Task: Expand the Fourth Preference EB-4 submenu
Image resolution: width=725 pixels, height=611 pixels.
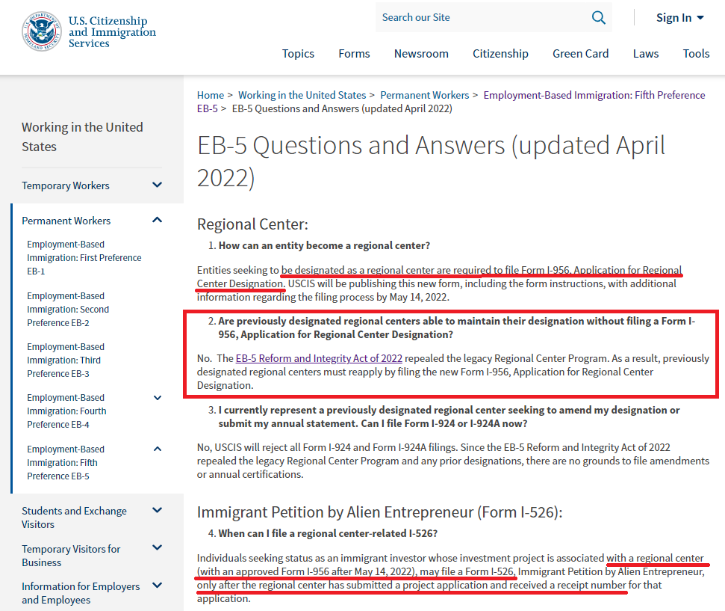Action: (x=157, y=398)
